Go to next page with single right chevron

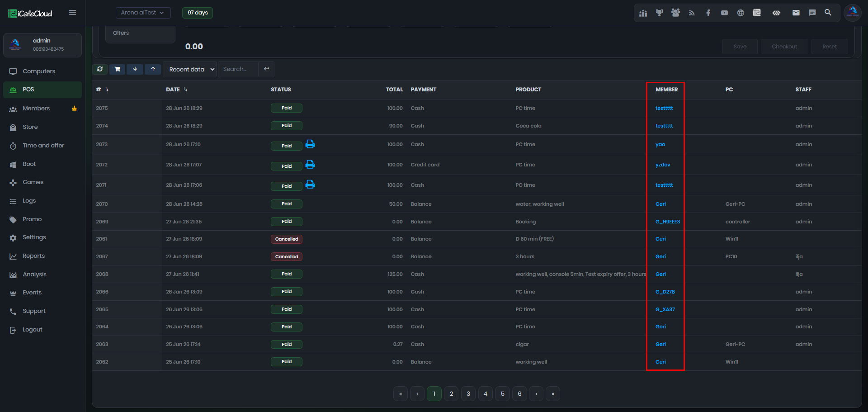536,394
